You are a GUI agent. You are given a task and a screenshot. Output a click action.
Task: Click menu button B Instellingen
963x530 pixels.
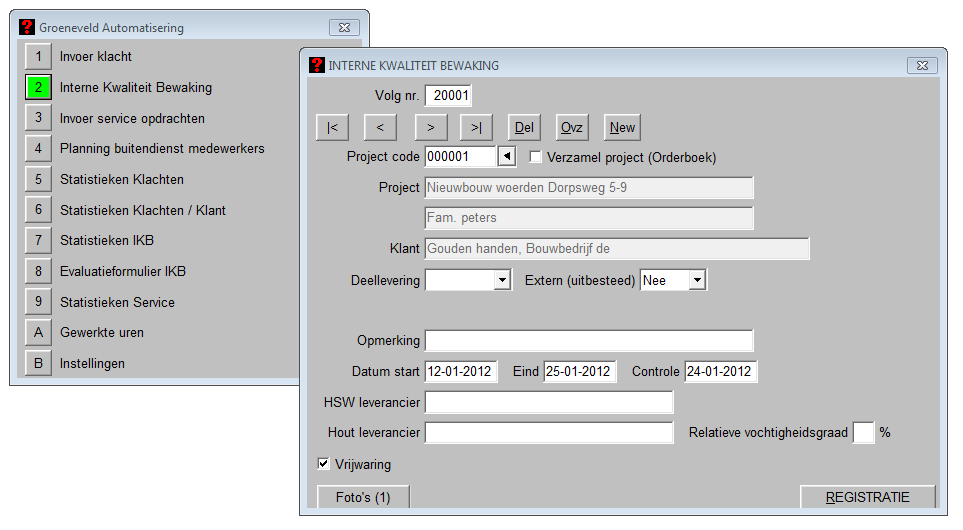coord(38,364)
